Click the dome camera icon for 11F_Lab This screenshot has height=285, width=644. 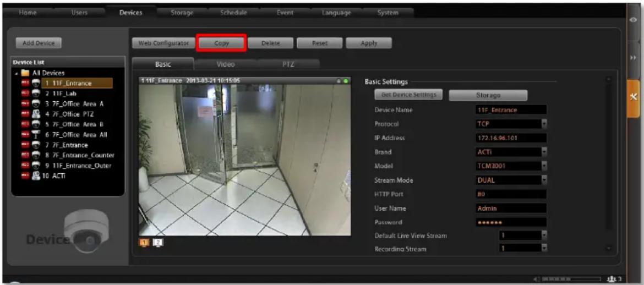[35, 94]
